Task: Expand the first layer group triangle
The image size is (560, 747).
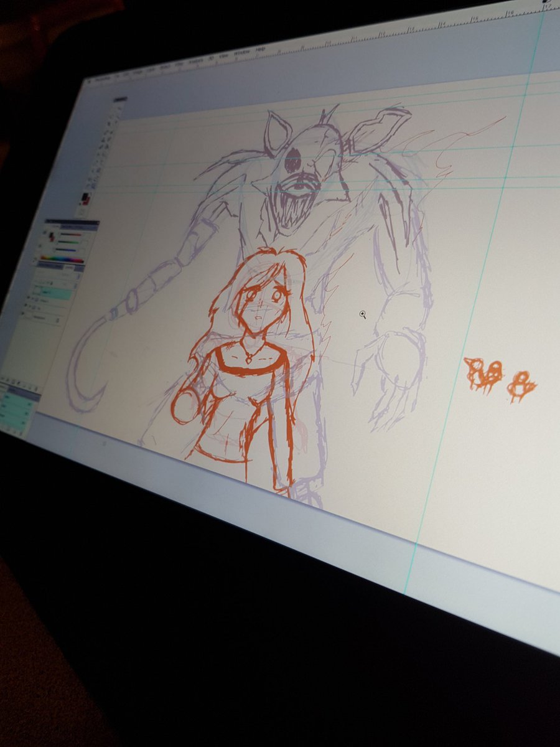Action: pos(32,299)
